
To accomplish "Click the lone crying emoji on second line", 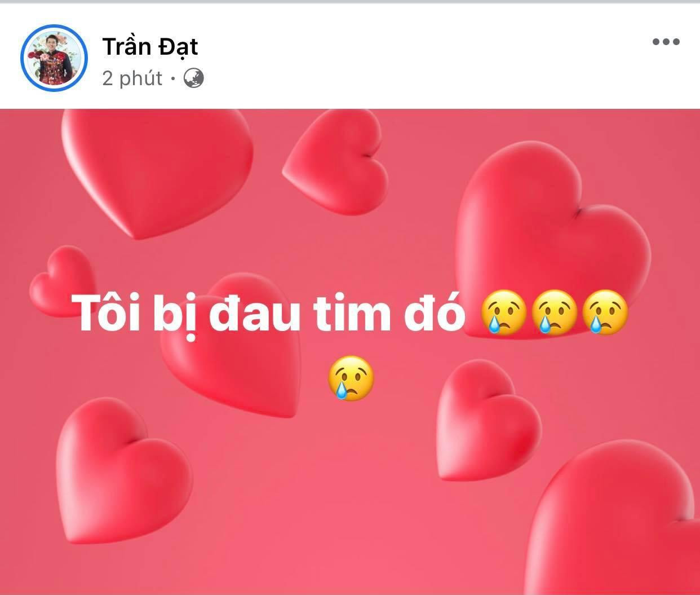I will click(351, 378).
